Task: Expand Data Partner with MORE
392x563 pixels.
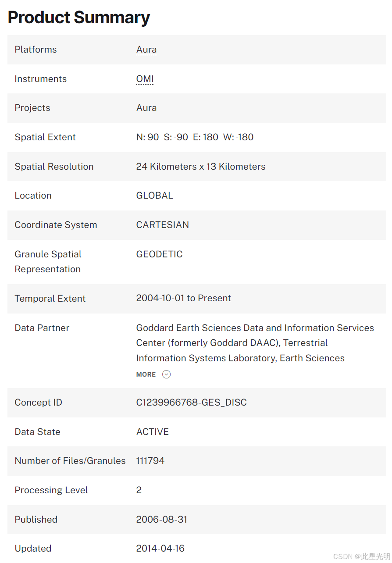Action: pyautogui.click(x=153, y=374)
